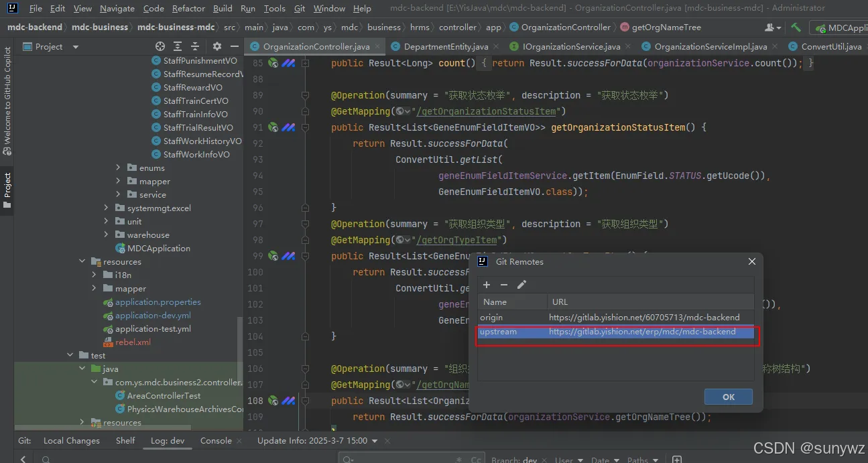The width and height of the screenshot is (868, 463).
Task: Close the Git Remotes dialog
Action: (x=751, y=261)
